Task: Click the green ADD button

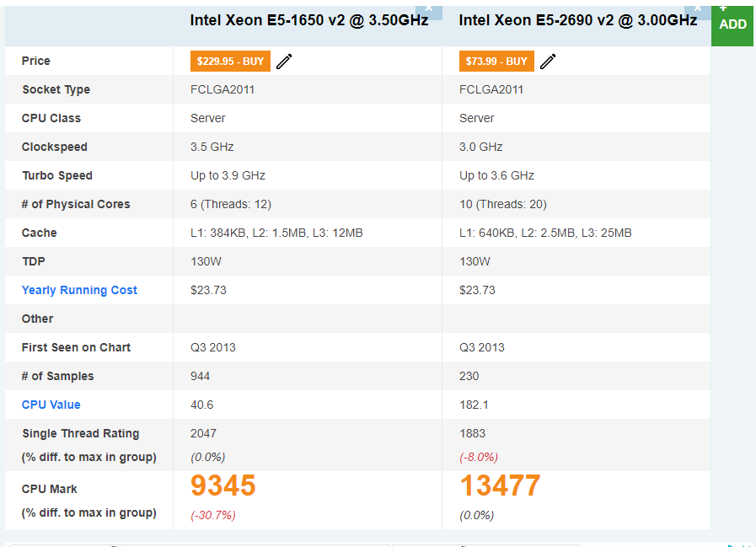Action: tap(732, 24)
